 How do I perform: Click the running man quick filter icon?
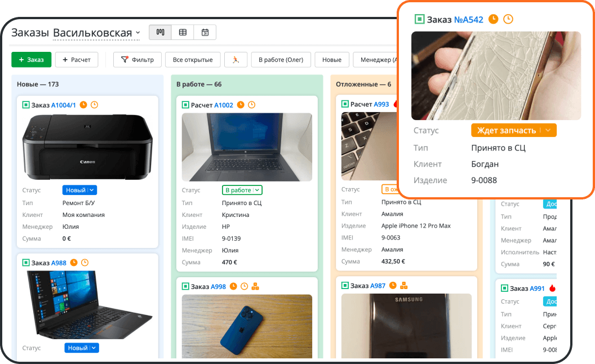(x=236, y=60)
